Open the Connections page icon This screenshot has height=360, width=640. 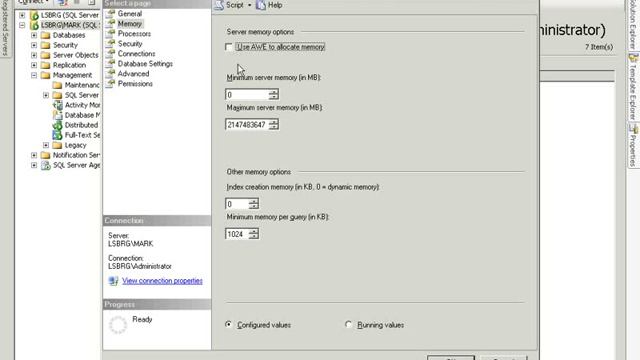coord(110,54)
